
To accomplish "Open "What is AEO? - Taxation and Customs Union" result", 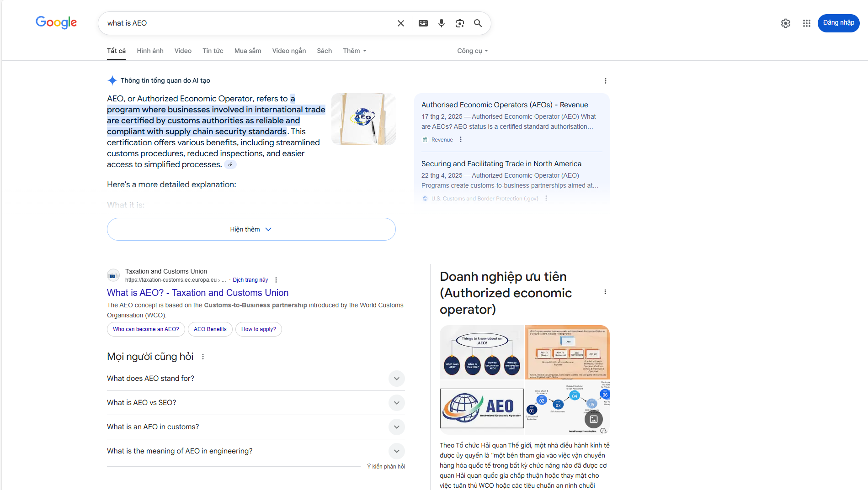I will [197, 293].
